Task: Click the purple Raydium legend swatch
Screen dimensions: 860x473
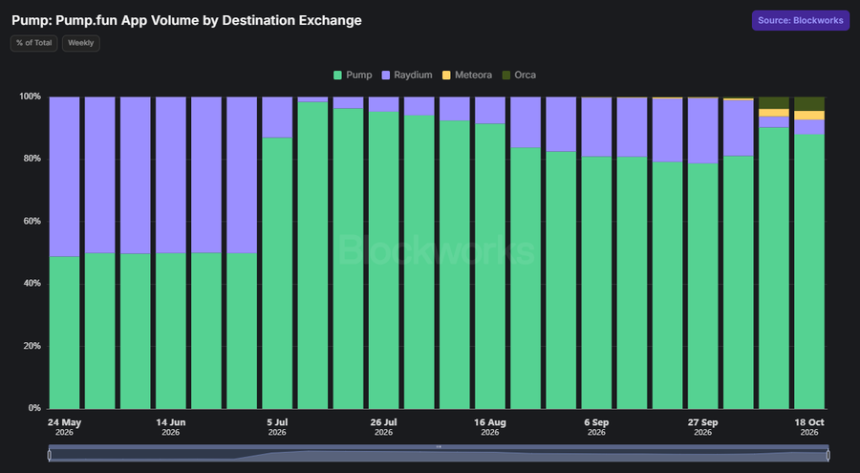Action: point(386,75)
